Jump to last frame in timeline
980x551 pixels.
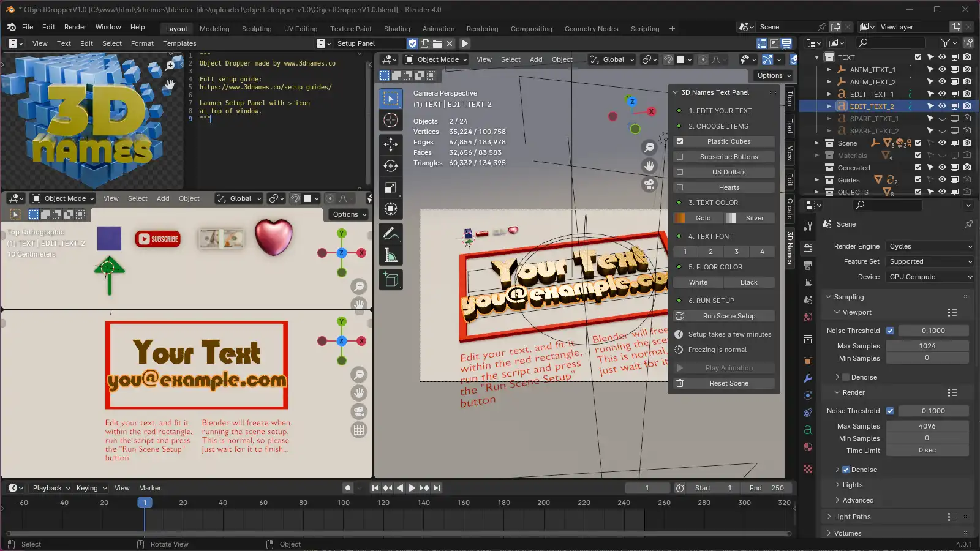[x=437, y=488]
